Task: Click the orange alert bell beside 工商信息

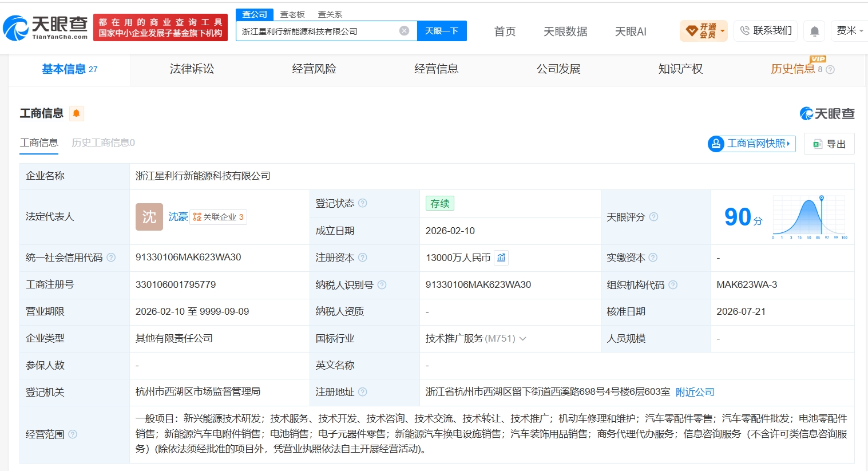Action: pos(76,113)
